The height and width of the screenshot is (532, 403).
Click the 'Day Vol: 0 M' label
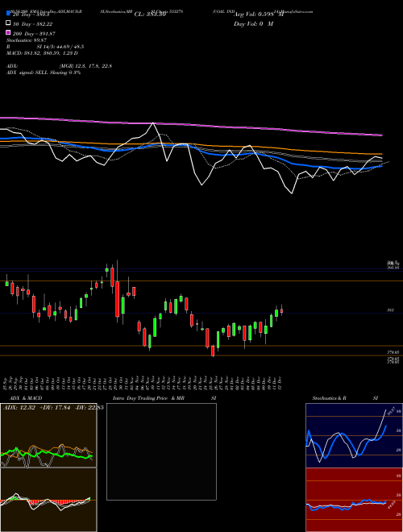(x=253, y=23)
